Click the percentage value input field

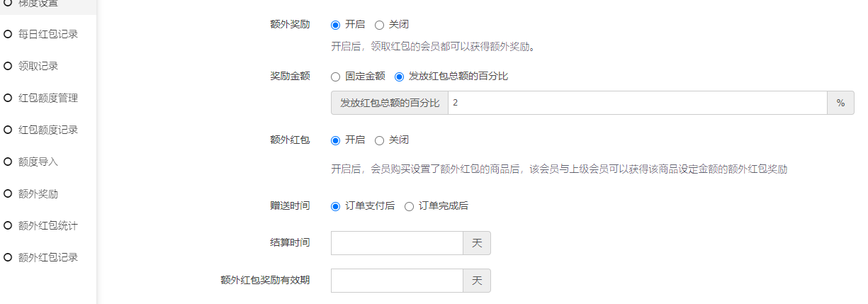click(x=637, y=103)
